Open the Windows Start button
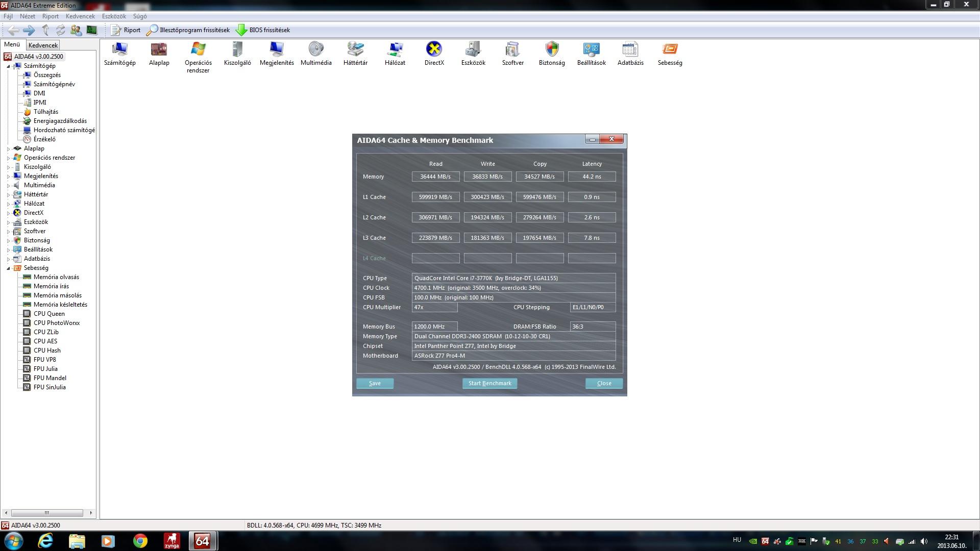Image resolution: width=980 pixels, height=551 pixels. [14, 541]
